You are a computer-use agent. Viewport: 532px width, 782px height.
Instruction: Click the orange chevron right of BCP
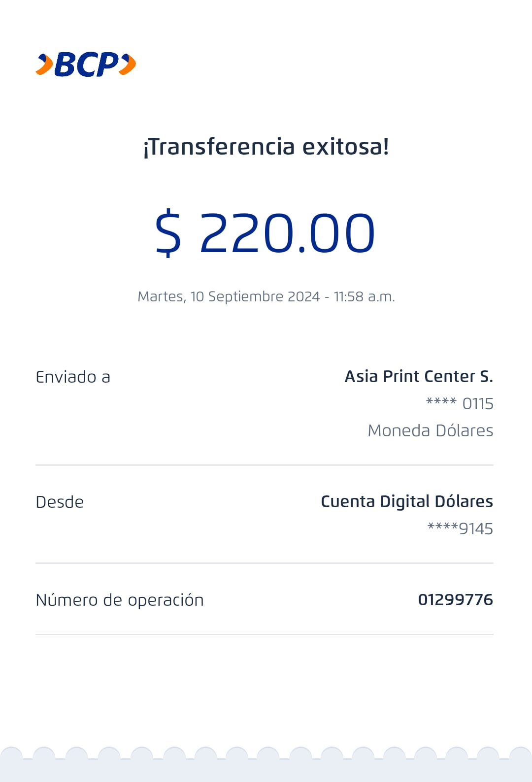pos(128,65)
